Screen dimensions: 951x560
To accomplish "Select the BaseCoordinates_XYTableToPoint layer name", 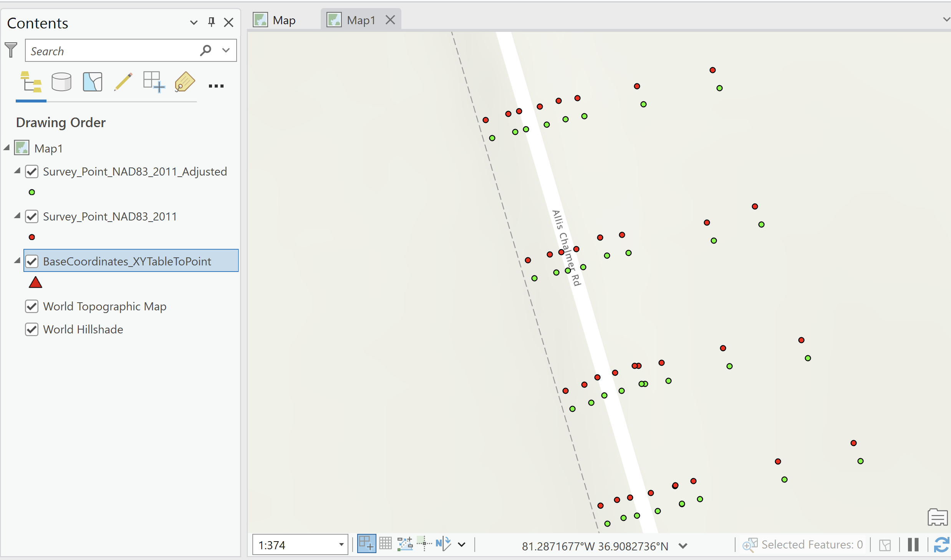I will tap(127, 261).
